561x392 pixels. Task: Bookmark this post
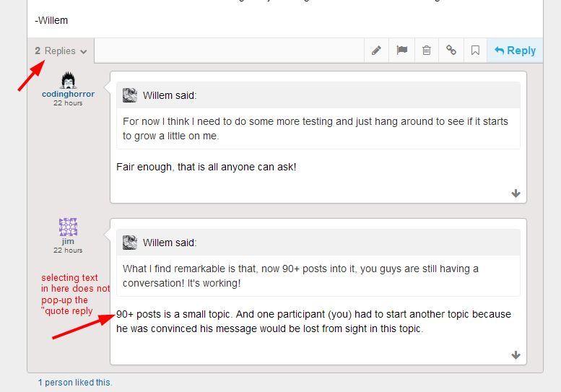pyautogui.click(x=475, y=51)
